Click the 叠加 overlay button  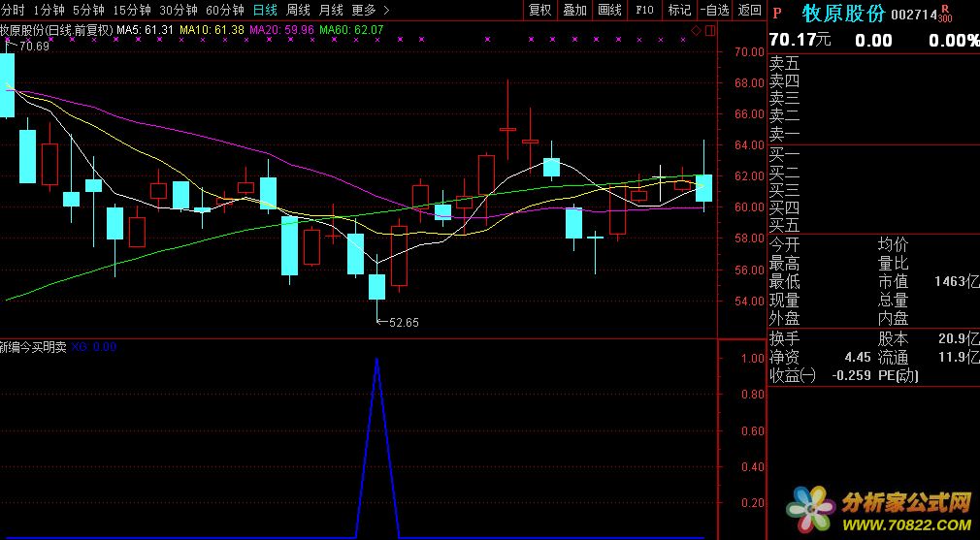point(575,10)
